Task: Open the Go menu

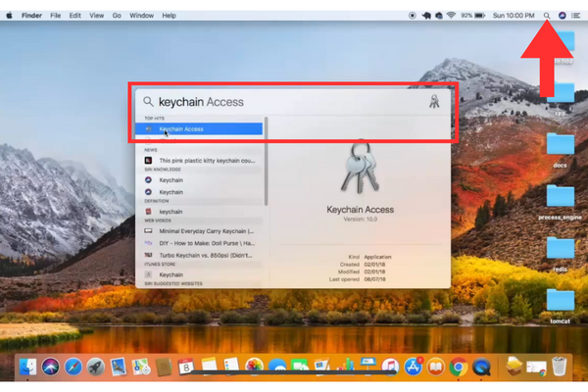Action: [117, 16]
